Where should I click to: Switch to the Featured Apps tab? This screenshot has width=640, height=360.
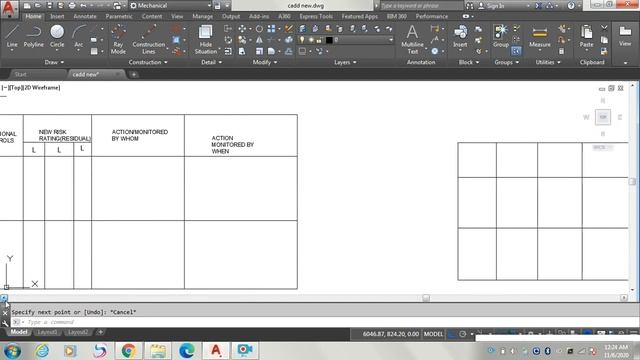360,16
